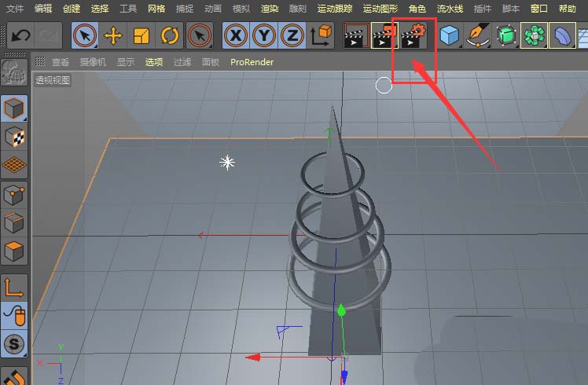Activate the Move tool
The width and height of the screenshot is (588, 385).
113,35
